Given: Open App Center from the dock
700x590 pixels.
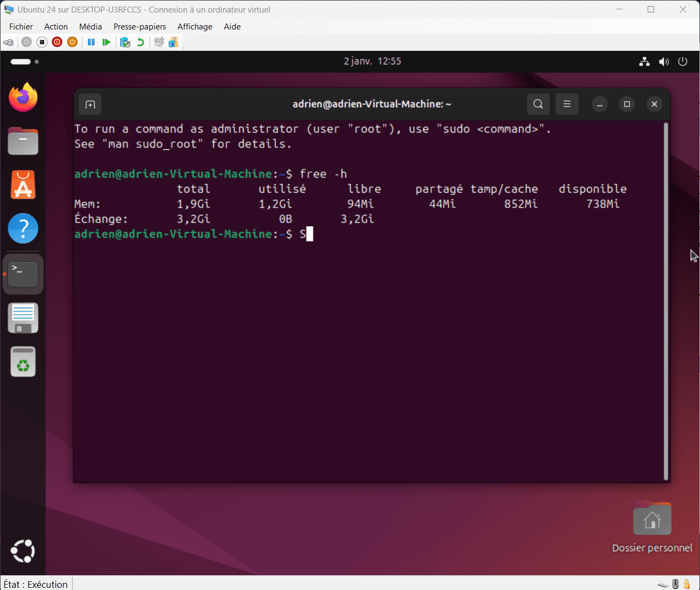Looking at the screenshot, I should tap(23, 185).
